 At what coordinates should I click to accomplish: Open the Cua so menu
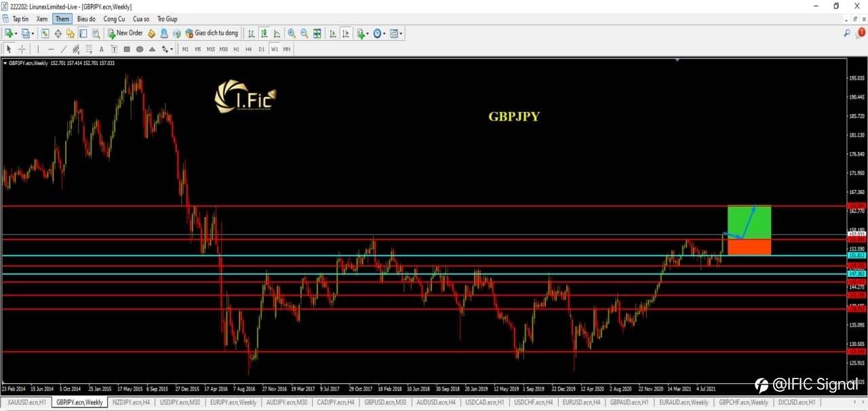[141, 19]
